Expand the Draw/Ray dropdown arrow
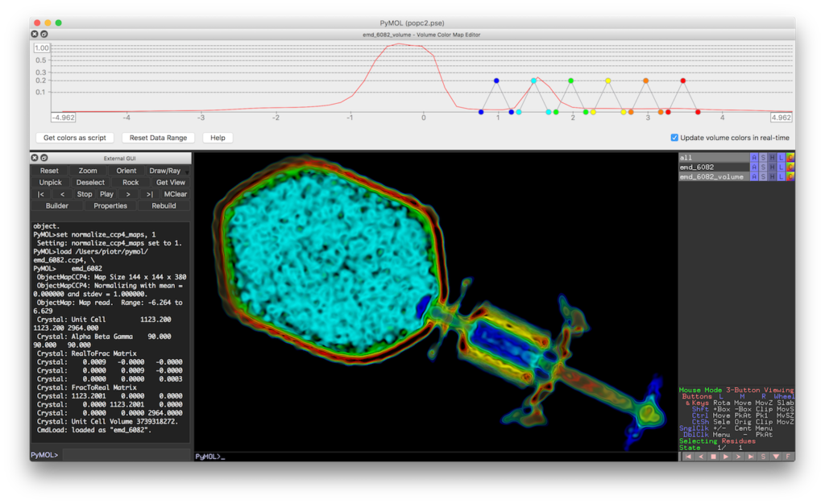The height and width of the screenshot is (504, 825). pos(187,171)
